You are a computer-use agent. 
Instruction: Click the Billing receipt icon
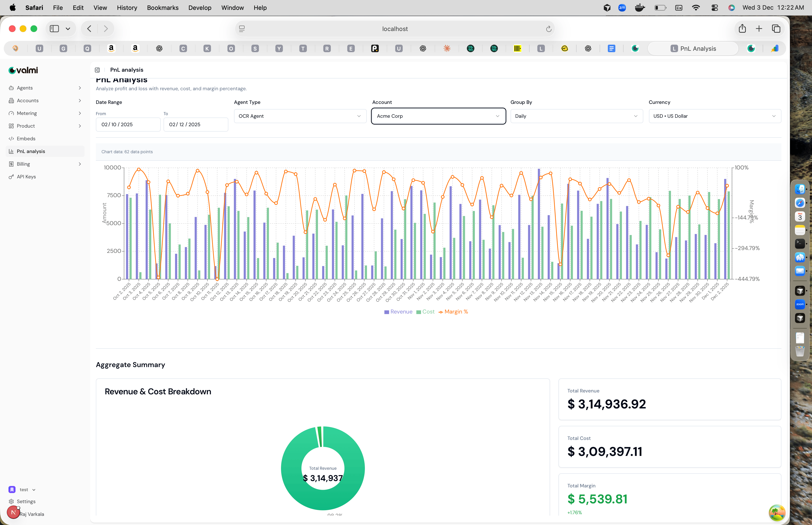pyautogui.click(x=11, y=164)
